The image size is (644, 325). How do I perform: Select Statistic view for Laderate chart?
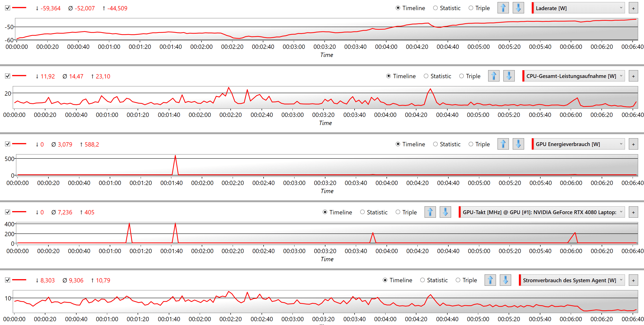(x=447, y=8)
